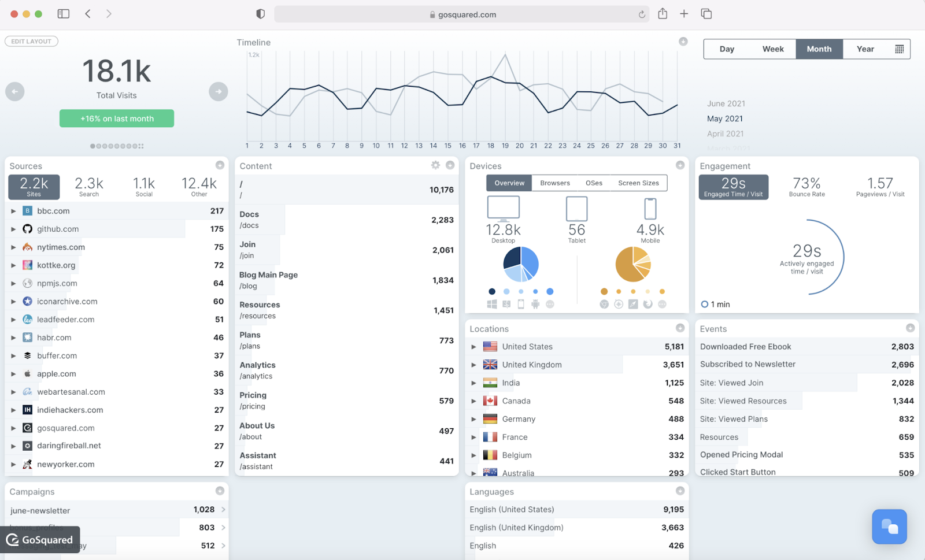Screen dimensions: 925x560
Task: Click the Edit Layout button
Action: (31, 41)
